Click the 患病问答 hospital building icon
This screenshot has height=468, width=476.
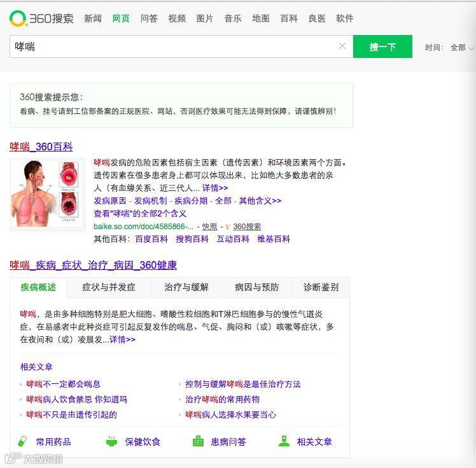[x=198, y=441]
